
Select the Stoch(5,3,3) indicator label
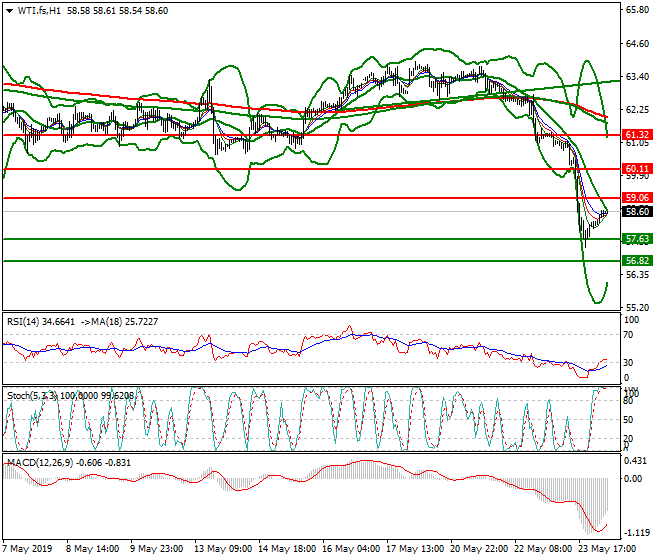click(x=32, y=396)
